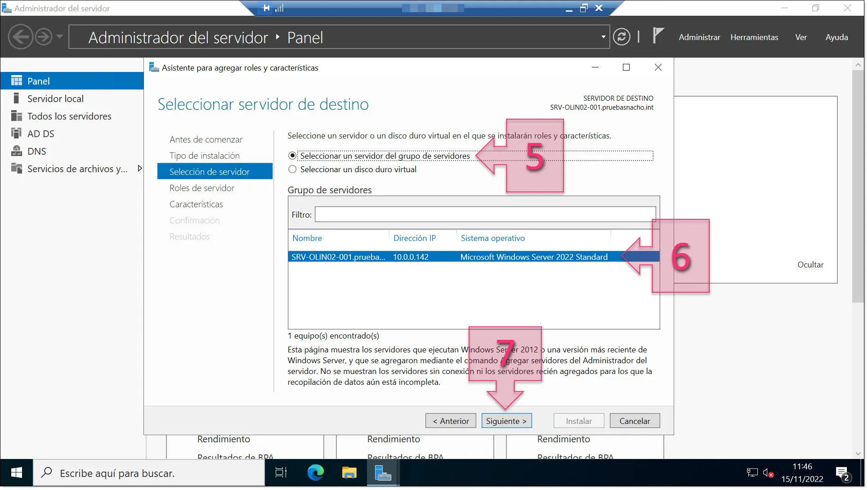868x490 pixels.
Task: Open File Explorer from taskbar
Action: click(x=349, y=473)
